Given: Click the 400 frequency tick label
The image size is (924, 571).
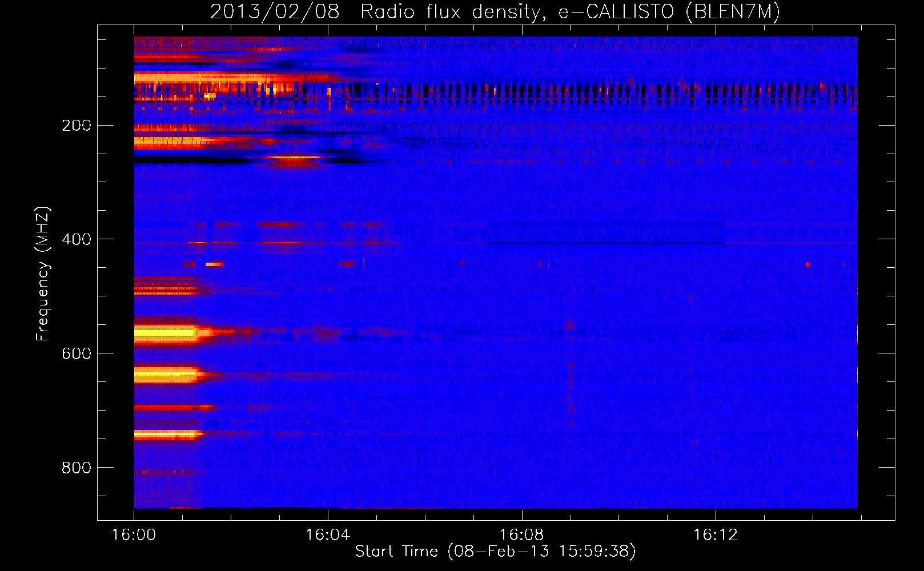Looking at the screenshot, I should click(x=77, y=239).
